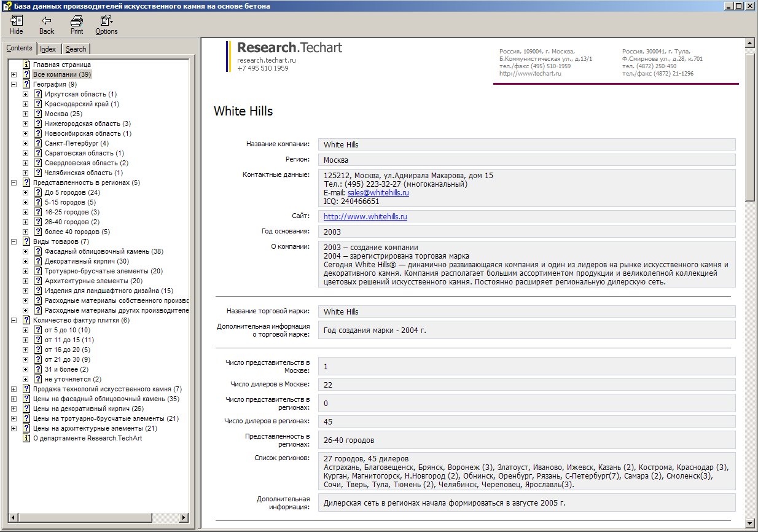Click the topic icon beside Виды товаров (7)

pos(26,241)
